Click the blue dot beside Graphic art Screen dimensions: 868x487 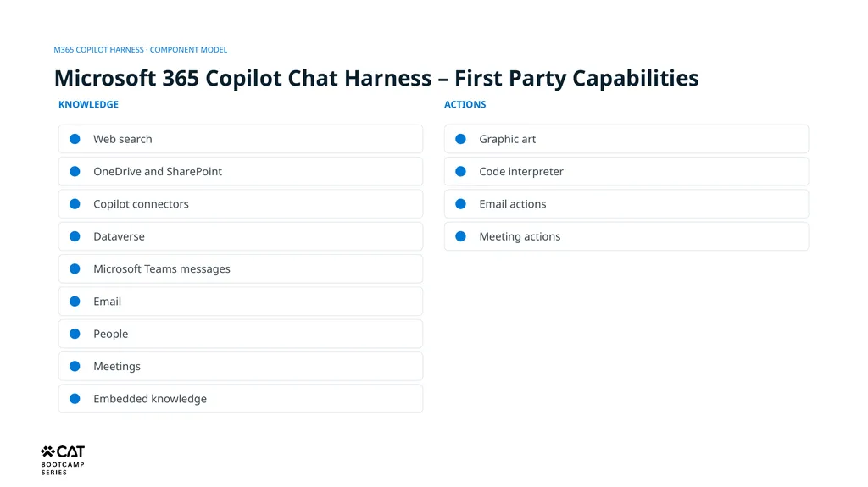click(460, 139)
